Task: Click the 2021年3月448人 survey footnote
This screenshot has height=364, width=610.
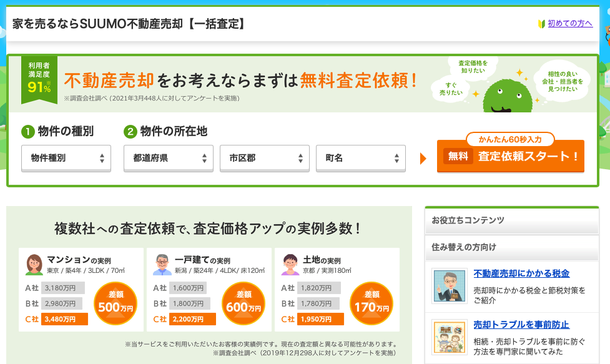Action: 152,99
